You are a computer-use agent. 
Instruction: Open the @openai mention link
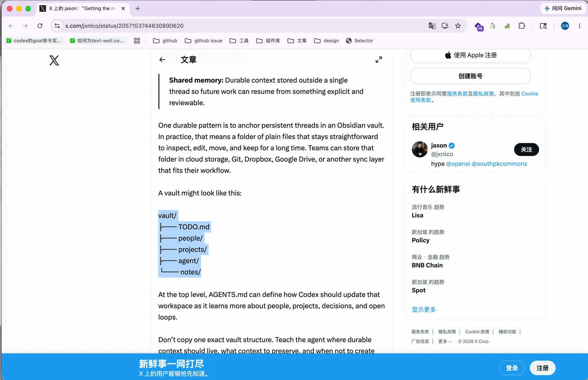pos(458,164)
